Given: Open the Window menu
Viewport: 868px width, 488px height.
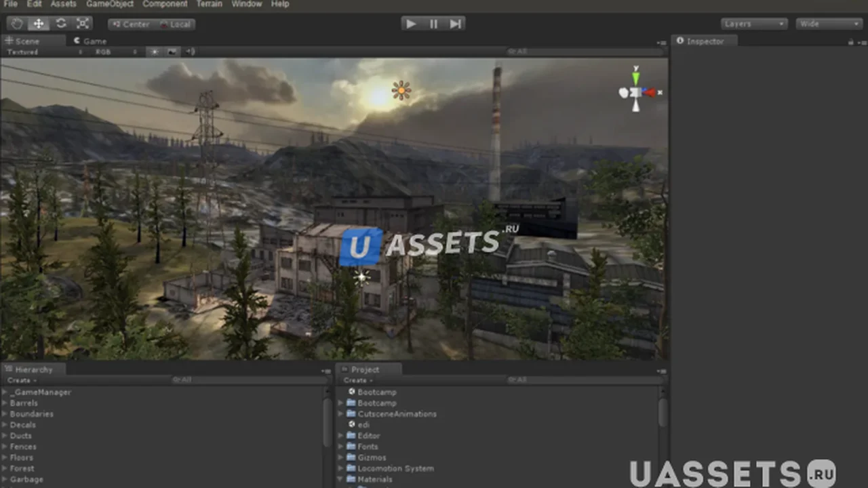Looking at the screenshot, I should pos(247,4).
